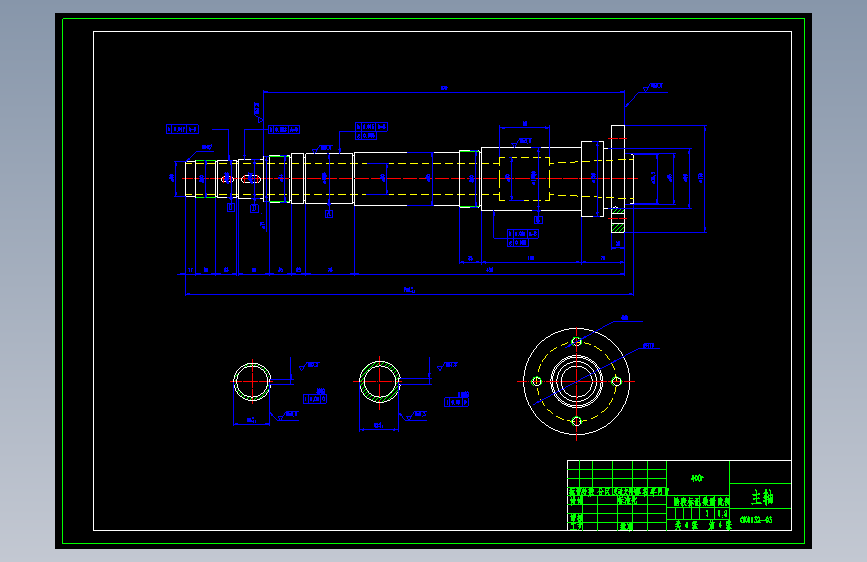Click the leader label at flange view top
Viewport: 867px width, 562px height.
[624, 318]
